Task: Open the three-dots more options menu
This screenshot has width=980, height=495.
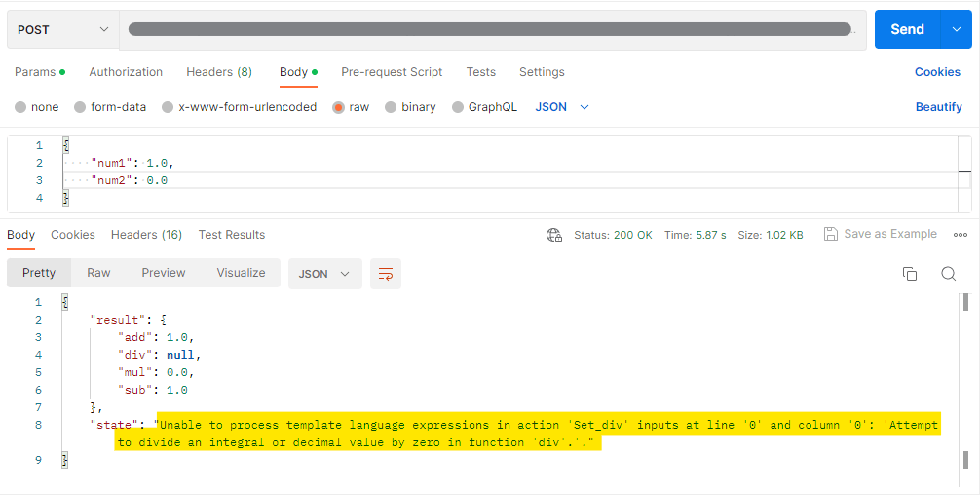Action: [961, 235]
